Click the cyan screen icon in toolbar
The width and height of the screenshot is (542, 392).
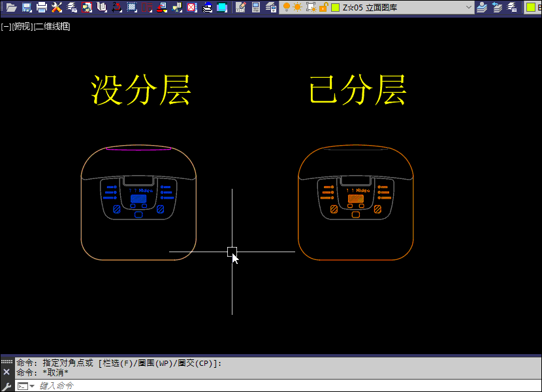tap(222, 7)
